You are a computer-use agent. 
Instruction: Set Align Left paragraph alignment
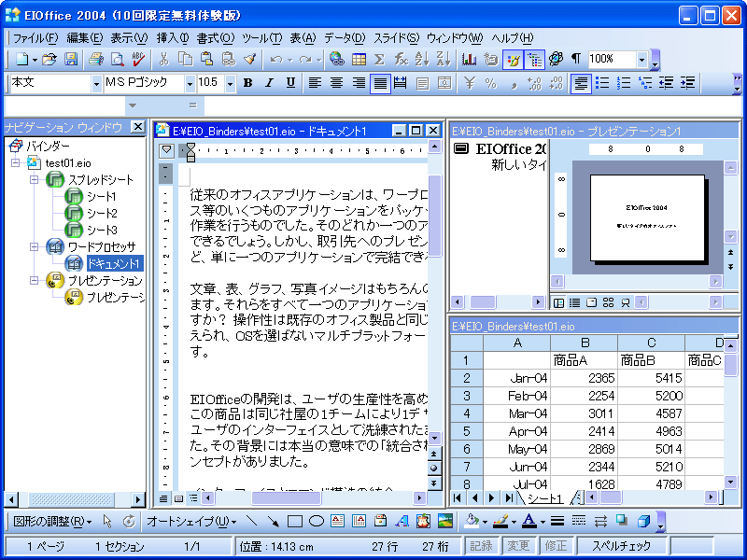point(315,83)
